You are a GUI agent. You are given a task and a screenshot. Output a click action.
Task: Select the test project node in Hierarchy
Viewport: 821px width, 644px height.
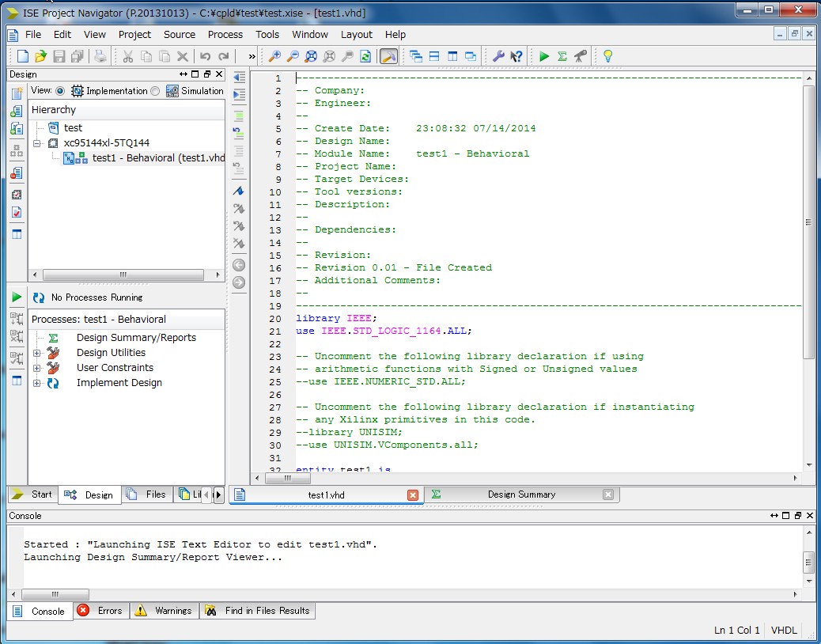coord(73,127)
